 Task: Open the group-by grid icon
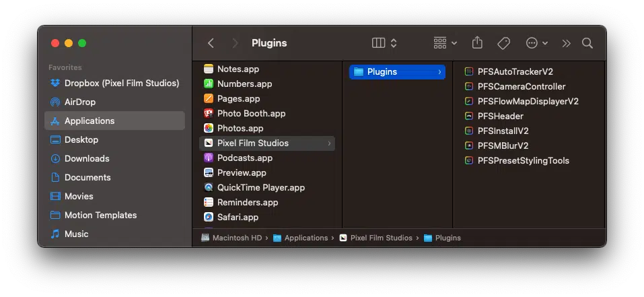coord(440,43)
